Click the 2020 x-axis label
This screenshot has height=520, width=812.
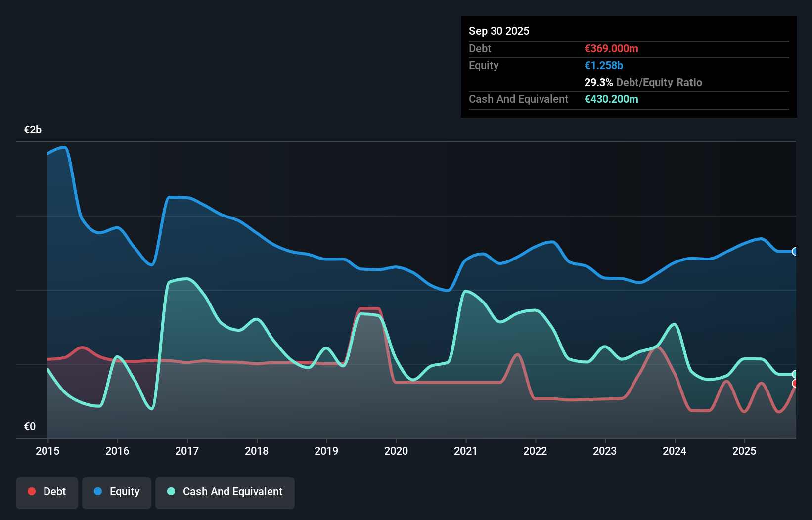coord(396,451)
